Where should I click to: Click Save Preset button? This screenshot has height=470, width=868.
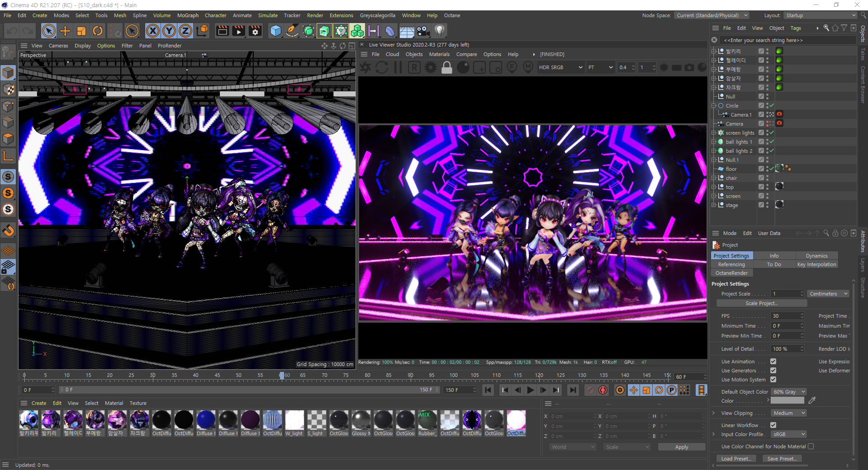(782, 459)
